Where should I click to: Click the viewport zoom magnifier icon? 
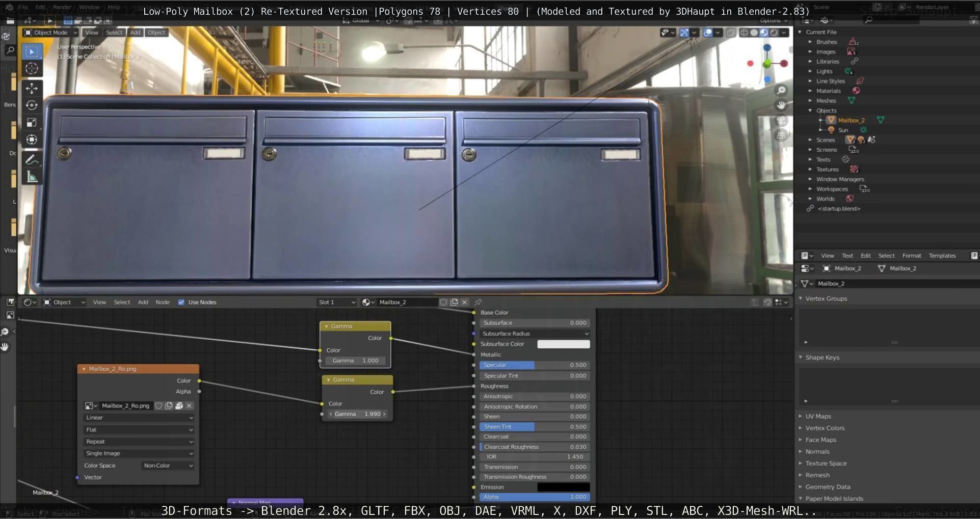click(781, 91)
